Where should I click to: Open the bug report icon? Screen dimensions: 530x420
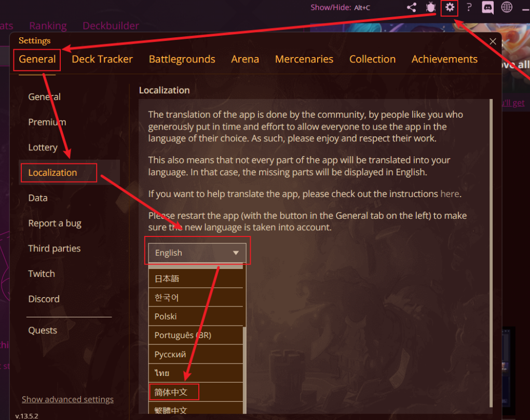pos(431,7)
